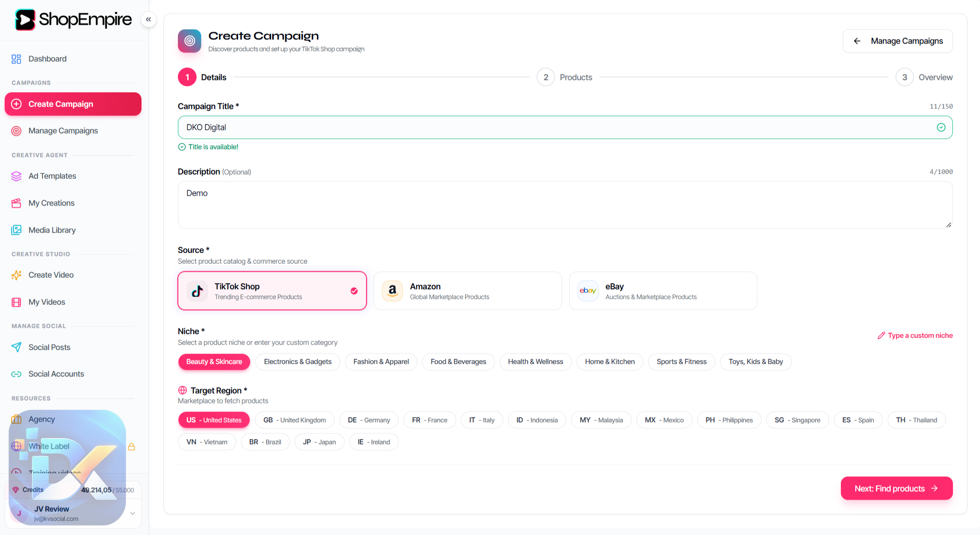
Task: Click the Social Accounts link icon
Action: click(16, 374)
